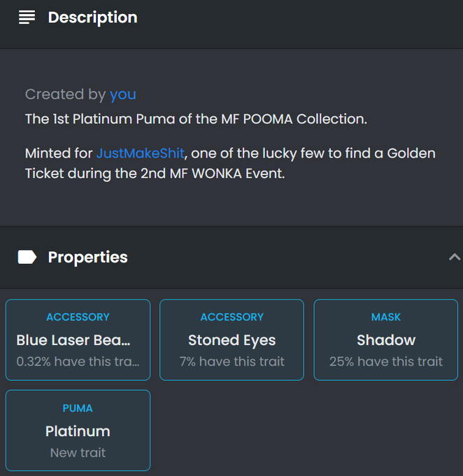Click the '0.32% have this trait' text
This screenshot has width=463, height=476.
click(x=78, y=362)
